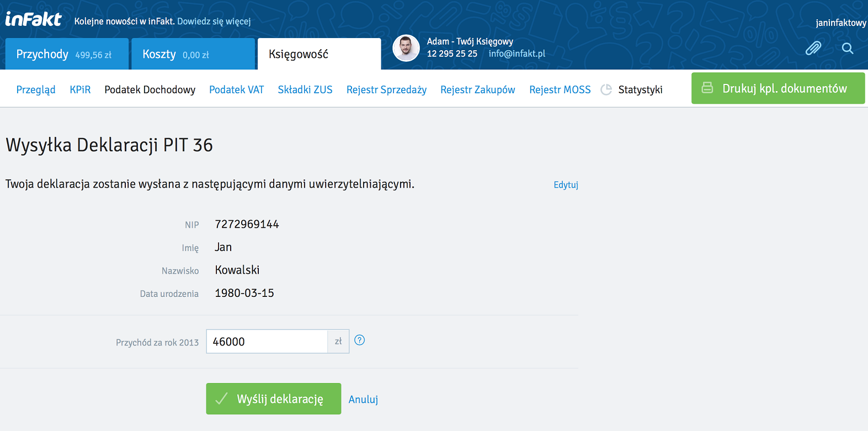Click the search magnifier icon
This screenshot has width=868, height=431.
848,49
